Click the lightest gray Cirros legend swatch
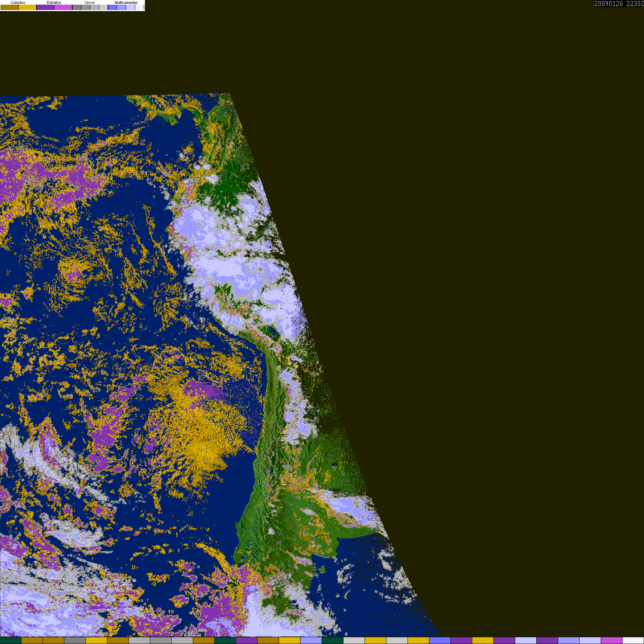Viewport: 644px width, 644px height. tap(103, 7)
